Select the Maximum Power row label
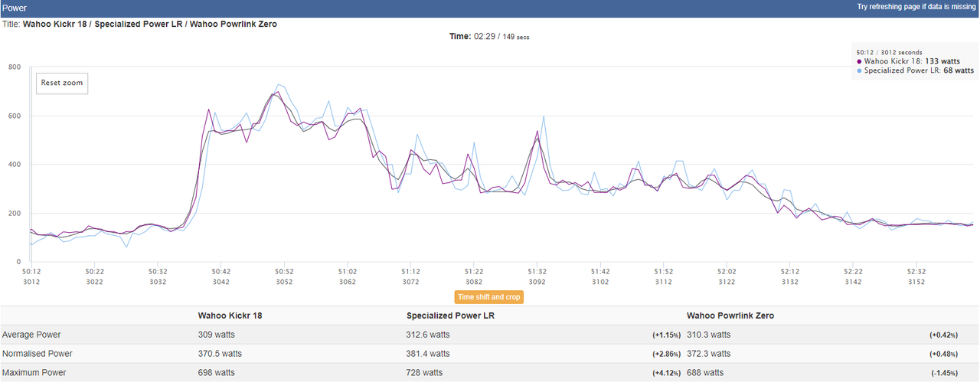Screen dimensions: 980x389 [x=34, y=373]
